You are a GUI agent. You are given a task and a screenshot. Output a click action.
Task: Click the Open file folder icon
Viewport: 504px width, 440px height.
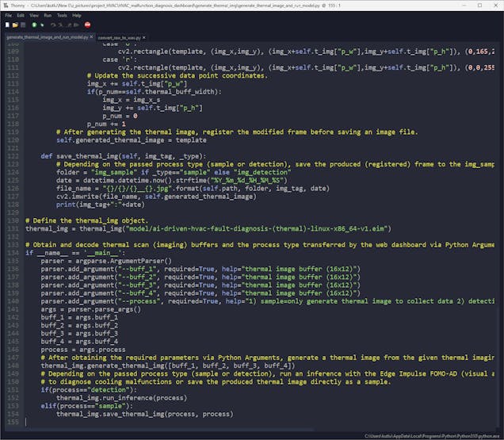pos(14,25)
